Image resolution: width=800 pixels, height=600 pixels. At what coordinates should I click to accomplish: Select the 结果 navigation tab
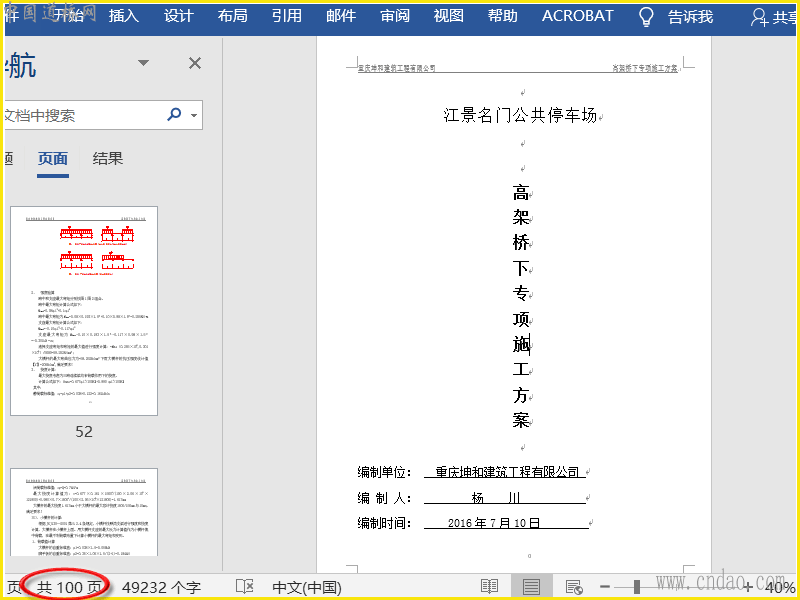point(108,159)
